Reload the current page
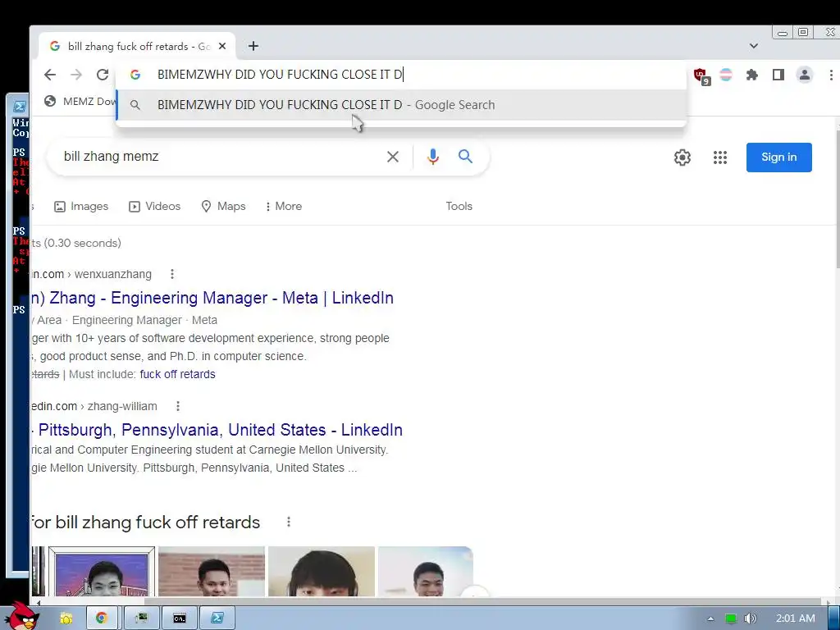Screen dimensions: 840x630 [103, 75]
